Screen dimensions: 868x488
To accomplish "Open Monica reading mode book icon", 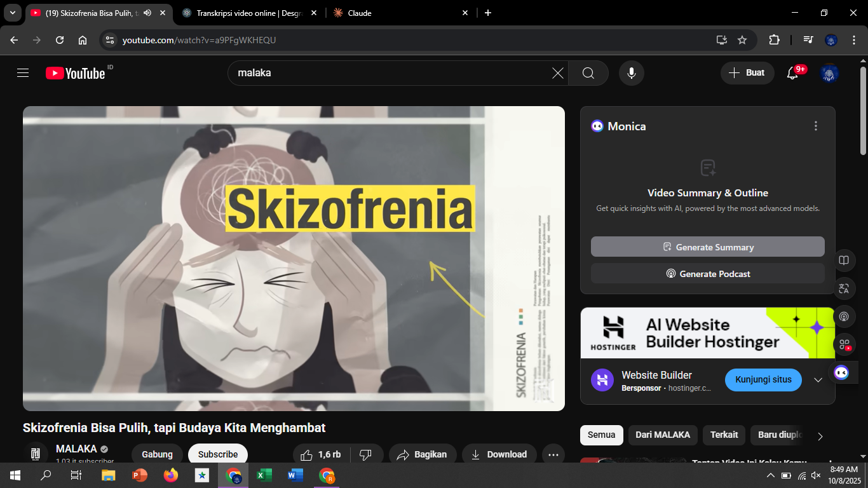I will coord(844,261).
